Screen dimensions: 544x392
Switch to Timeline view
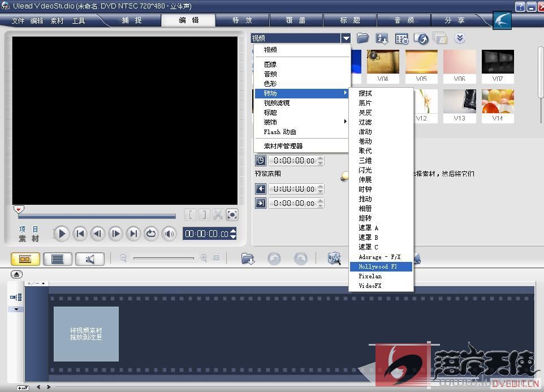pos(58,259)
